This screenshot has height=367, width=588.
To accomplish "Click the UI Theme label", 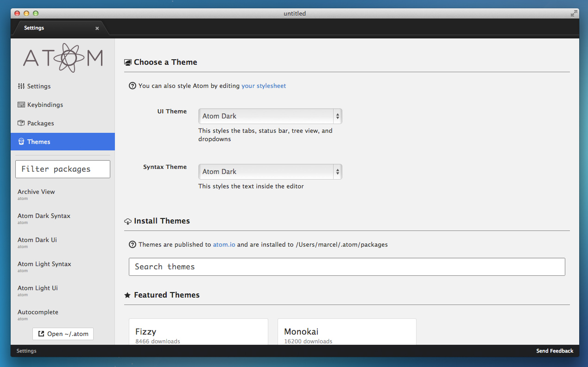I will click(x=172, y=111).
